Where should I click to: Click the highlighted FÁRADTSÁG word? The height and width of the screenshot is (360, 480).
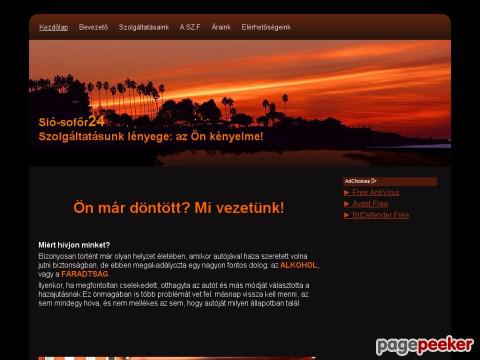click(x=85, y=274)
